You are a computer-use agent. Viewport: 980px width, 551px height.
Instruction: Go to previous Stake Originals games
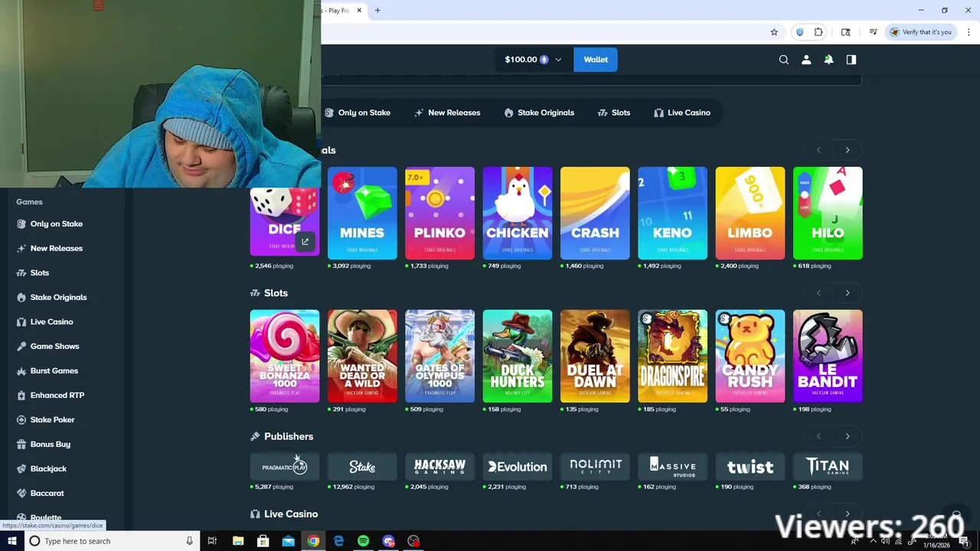point(818,150)
